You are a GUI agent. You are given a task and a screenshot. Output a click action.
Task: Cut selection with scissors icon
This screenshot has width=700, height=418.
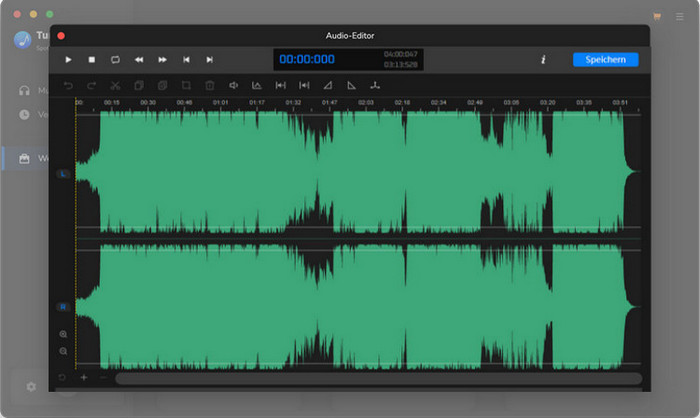tap(115, 85)
